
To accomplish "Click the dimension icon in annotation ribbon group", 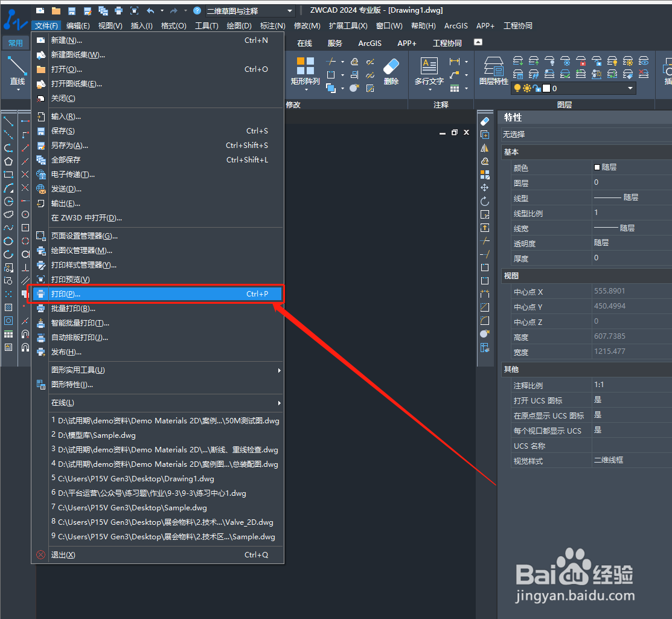I will [x=455, y=62].
